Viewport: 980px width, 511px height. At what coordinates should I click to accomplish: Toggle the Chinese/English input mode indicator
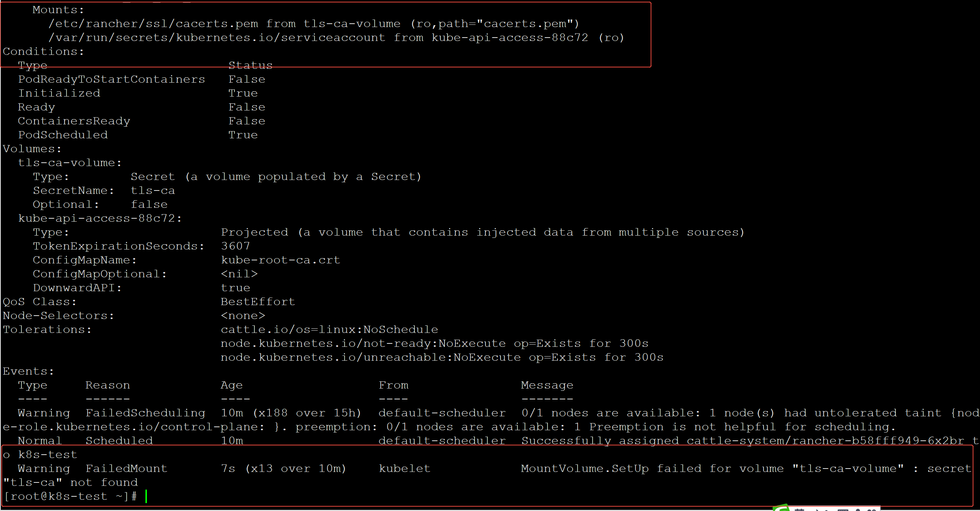tap(799, 509)
